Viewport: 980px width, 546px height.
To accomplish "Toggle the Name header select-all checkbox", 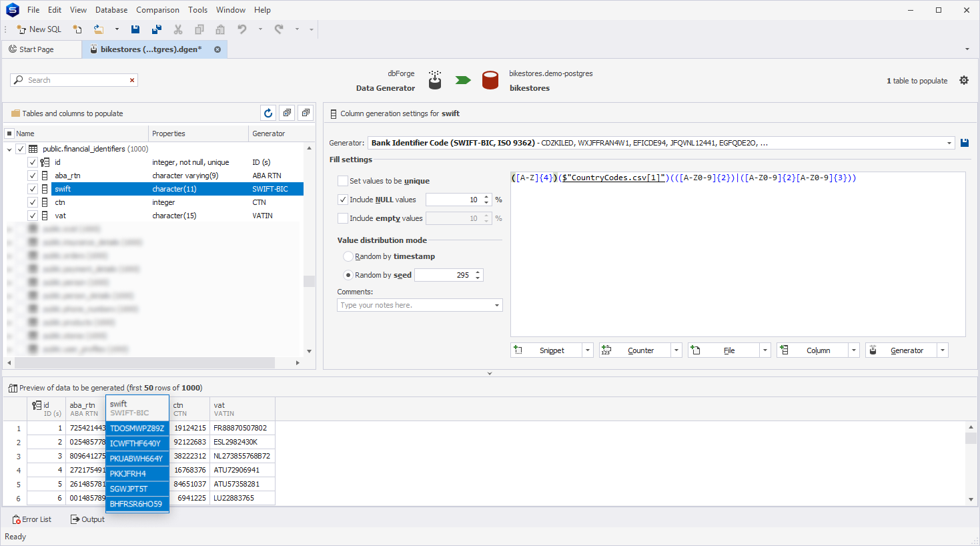I will 9,133.
